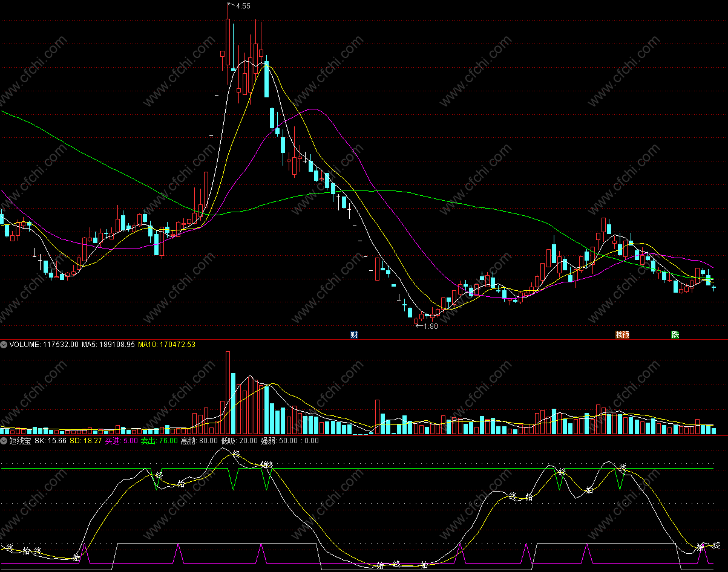Screen dimensions: 728x572
Task: Select the SD: 18.27 value
Action: 86,441
